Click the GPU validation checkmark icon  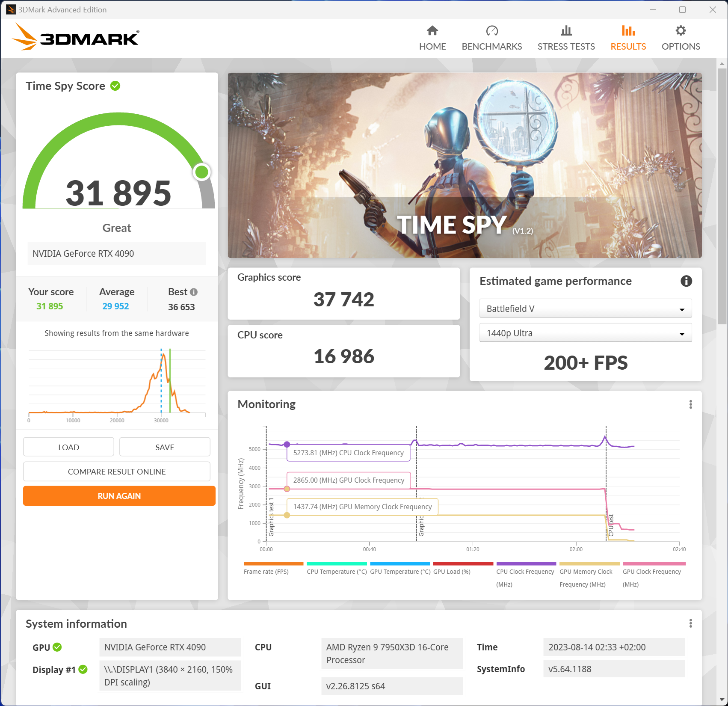pyautogui.click(x=57, y=647)
